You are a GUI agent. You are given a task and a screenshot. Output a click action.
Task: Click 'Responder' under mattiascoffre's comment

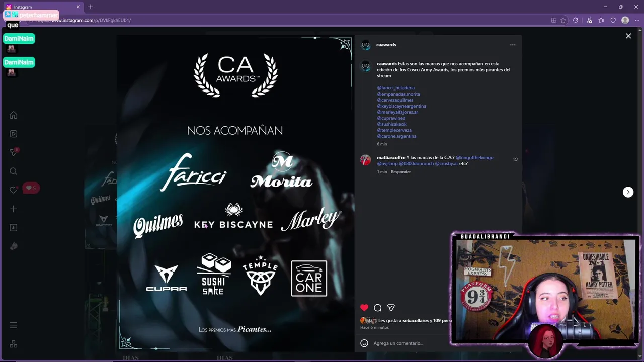tap(400, 172)
